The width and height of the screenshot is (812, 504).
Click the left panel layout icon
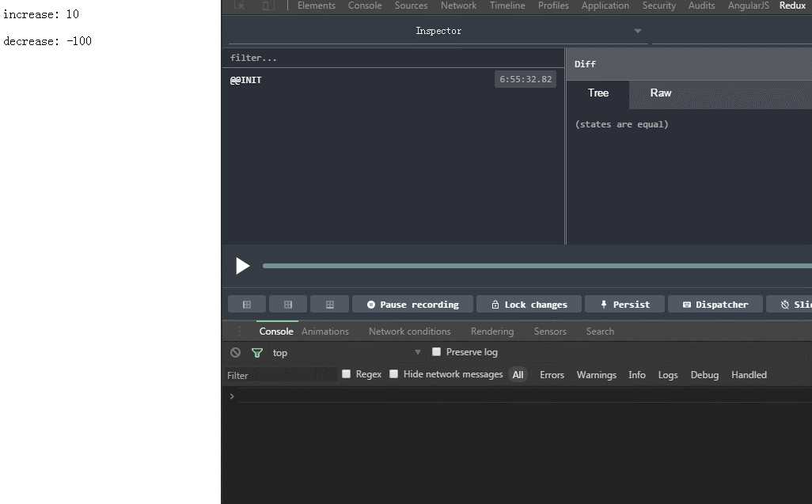click(247, 305)
